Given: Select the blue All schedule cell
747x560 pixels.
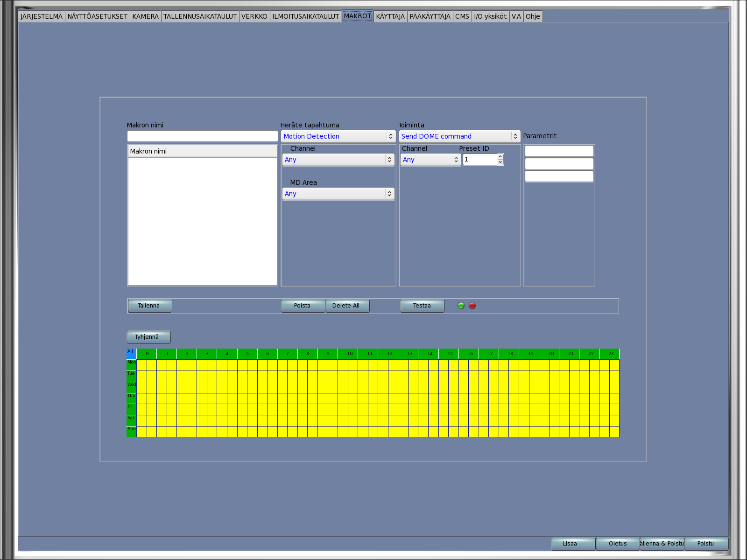Looking at the screenshot, I should pyautogui.click(x=131, y=354).
